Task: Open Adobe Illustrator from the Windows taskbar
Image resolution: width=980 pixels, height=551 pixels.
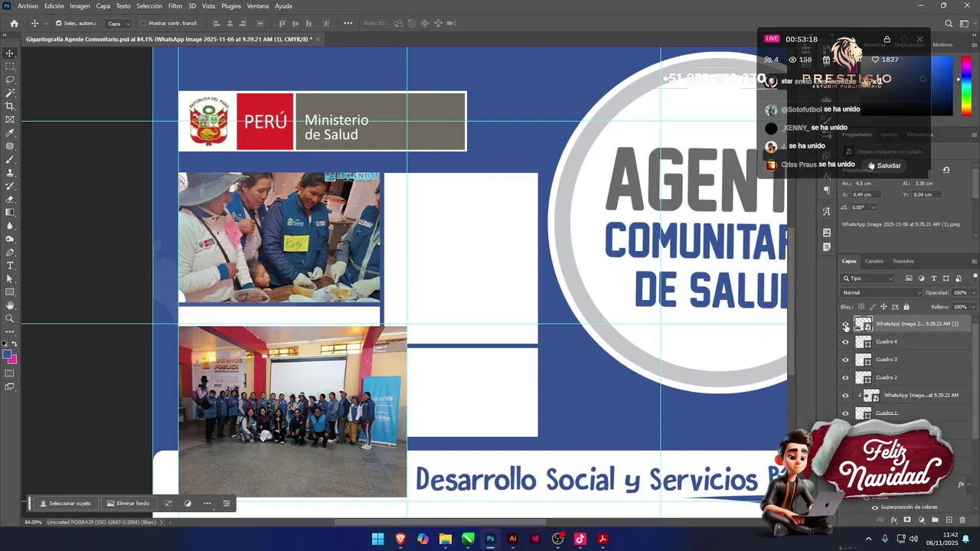Action: coord(513,539)
